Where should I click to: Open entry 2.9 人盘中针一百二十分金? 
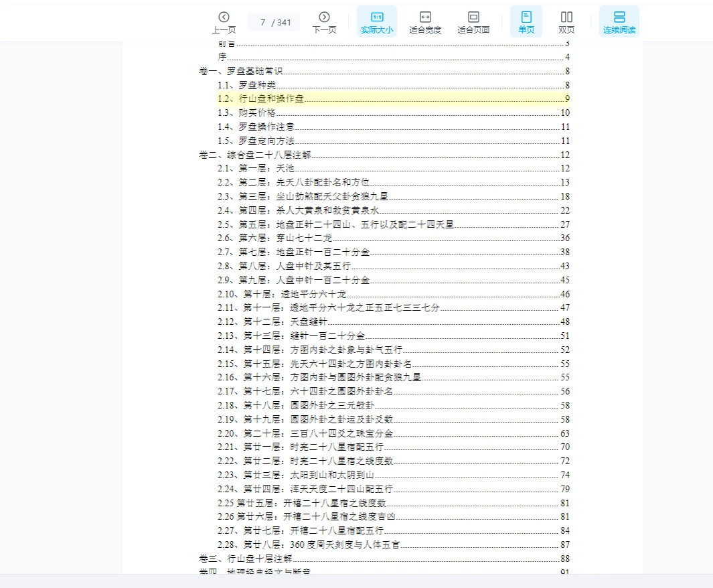coord(394,281)
